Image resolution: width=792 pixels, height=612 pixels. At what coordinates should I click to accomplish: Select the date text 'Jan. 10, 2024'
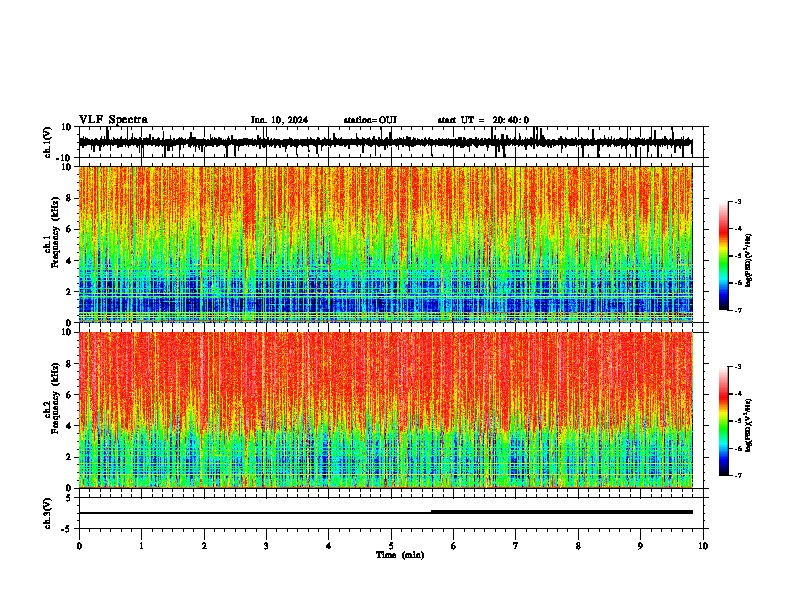(x=279, y=120)
